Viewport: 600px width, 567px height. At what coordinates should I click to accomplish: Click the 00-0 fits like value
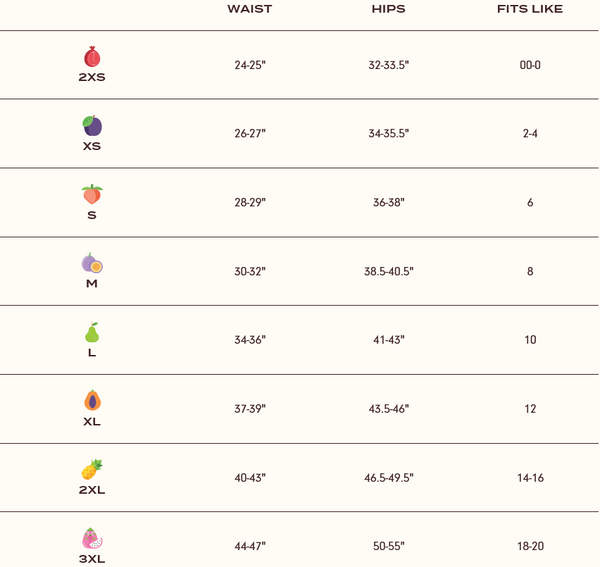[530, 65]
